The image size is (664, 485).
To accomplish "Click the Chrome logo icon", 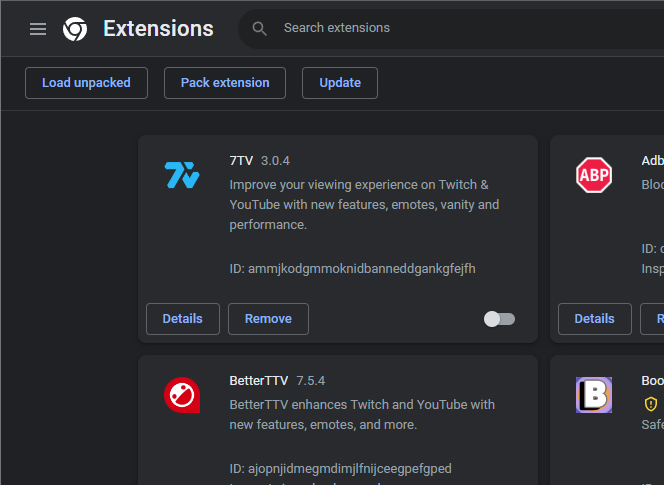I will 75,29.
